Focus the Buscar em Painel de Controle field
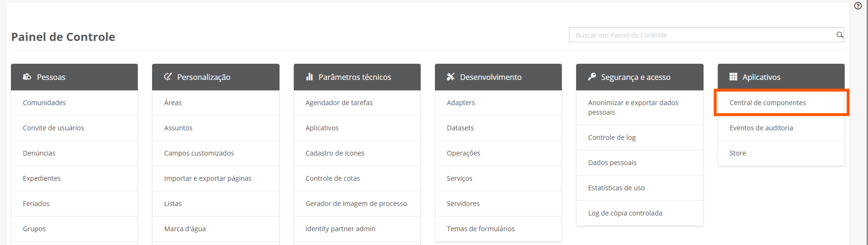The image size is (868, 245). [x=702, y=35]
